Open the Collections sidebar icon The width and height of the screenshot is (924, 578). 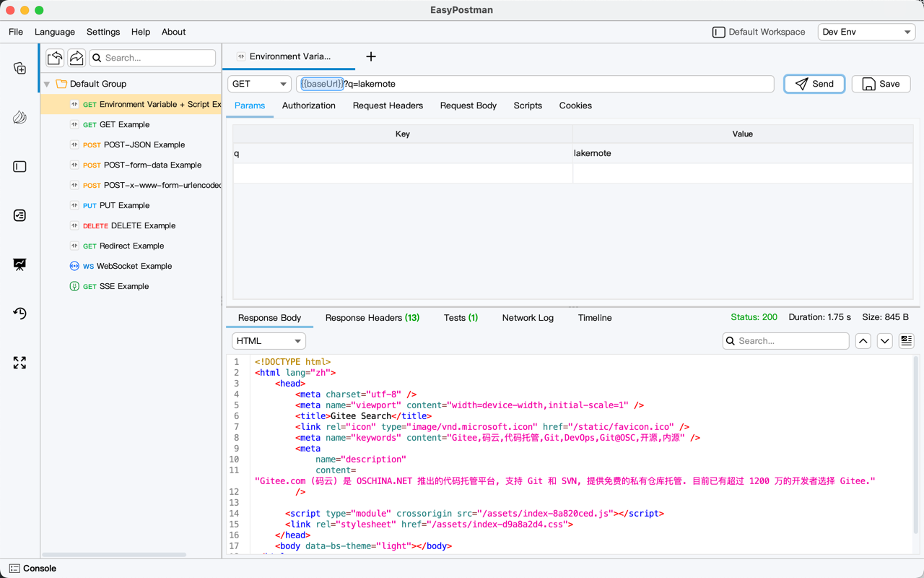pos(19,68)
